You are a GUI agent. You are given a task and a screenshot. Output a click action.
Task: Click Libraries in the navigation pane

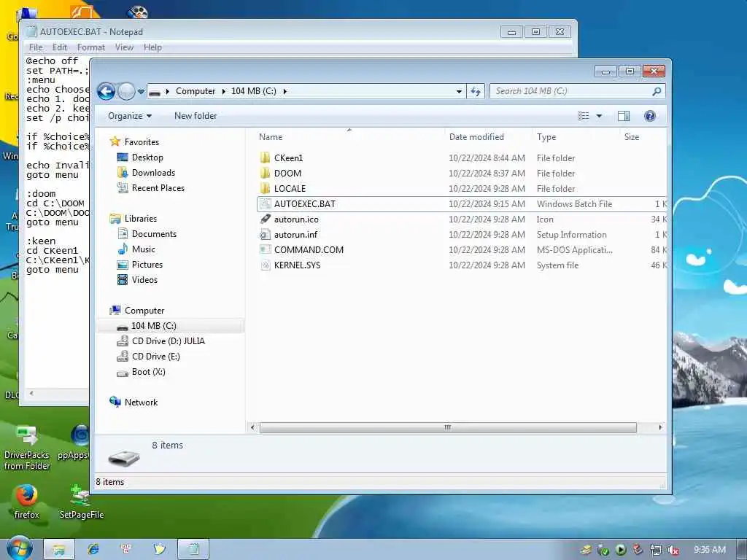(x=141, y=219)
